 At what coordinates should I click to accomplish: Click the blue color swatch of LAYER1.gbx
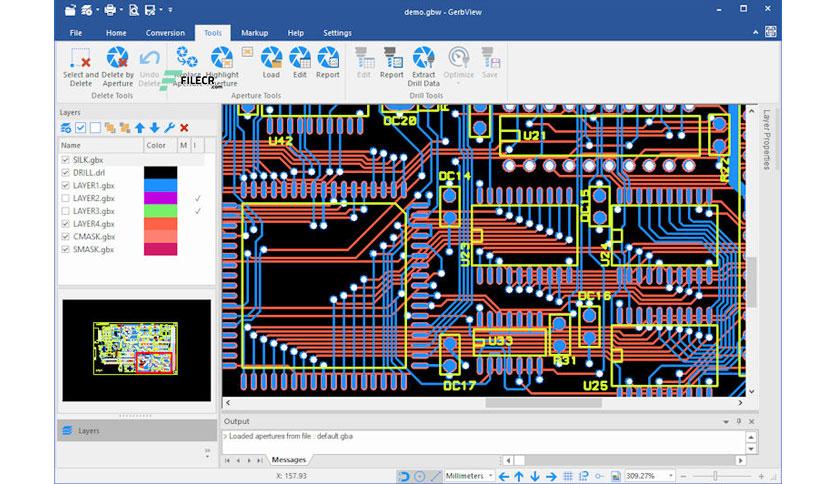(x=160, y=185)
